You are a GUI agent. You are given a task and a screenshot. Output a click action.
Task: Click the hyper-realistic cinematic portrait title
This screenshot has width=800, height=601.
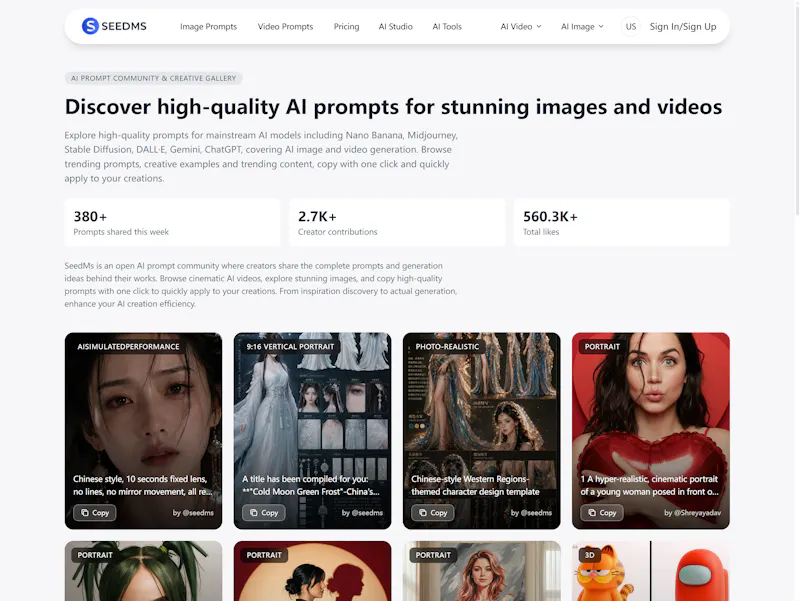tap(649, 485)
